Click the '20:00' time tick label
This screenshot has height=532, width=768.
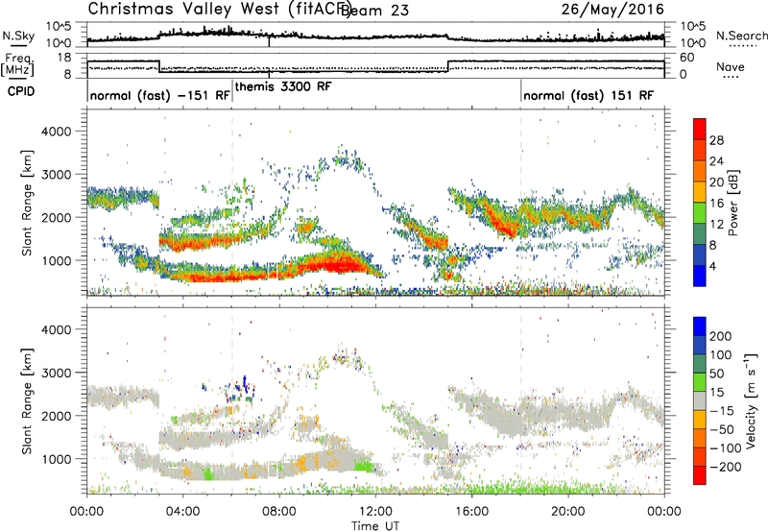567,512
